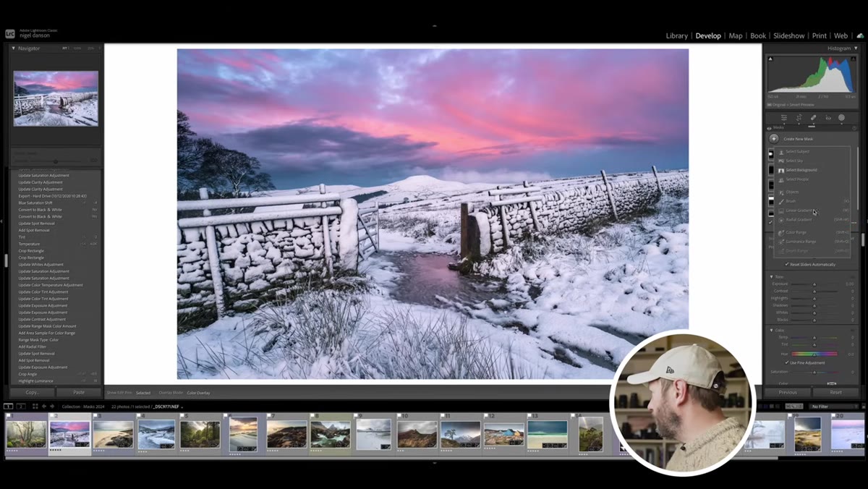Screen dimensions: 868x489
Task: Open Show Edit Pins Selected dropdown
Action: click(143, 393)
